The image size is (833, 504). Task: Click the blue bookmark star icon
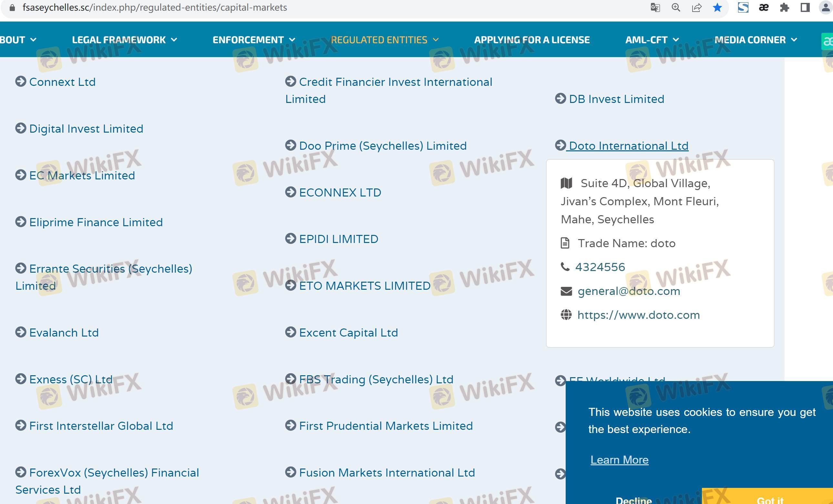tap(717, 7)
